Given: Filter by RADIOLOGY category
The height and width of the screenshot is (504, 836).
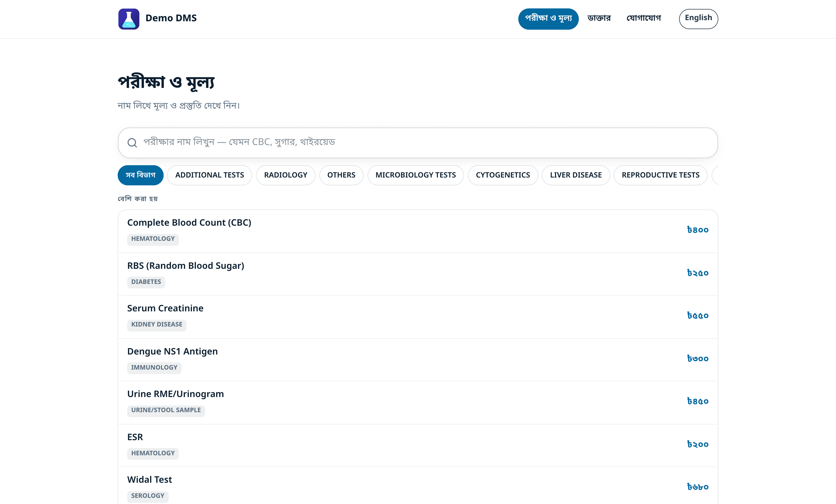Looking at the screenshot, I should point(286,175).
